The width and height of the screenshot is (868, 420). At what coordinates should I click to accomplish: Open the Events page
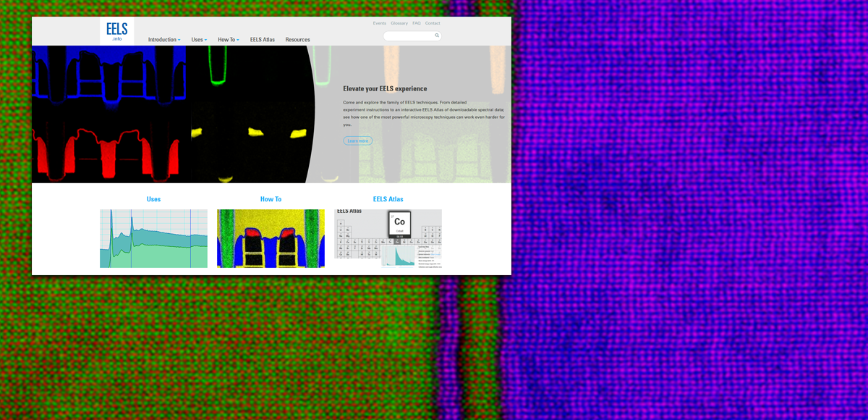coord(379,22)
